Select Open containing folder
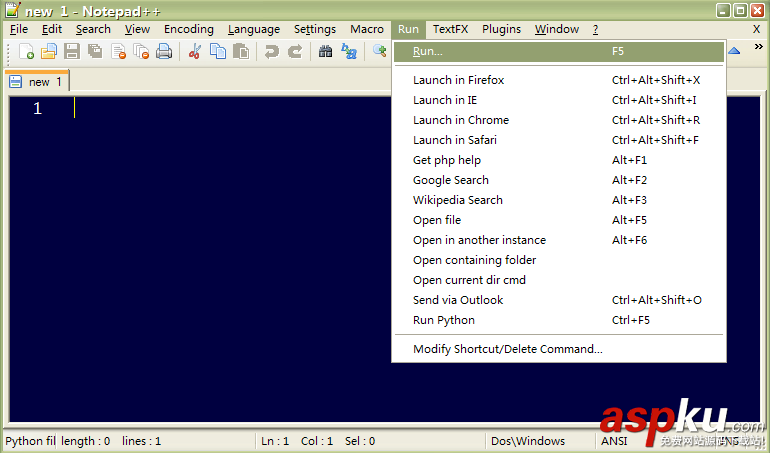This screenshot has height=453, width=770. tap(559, 260)
